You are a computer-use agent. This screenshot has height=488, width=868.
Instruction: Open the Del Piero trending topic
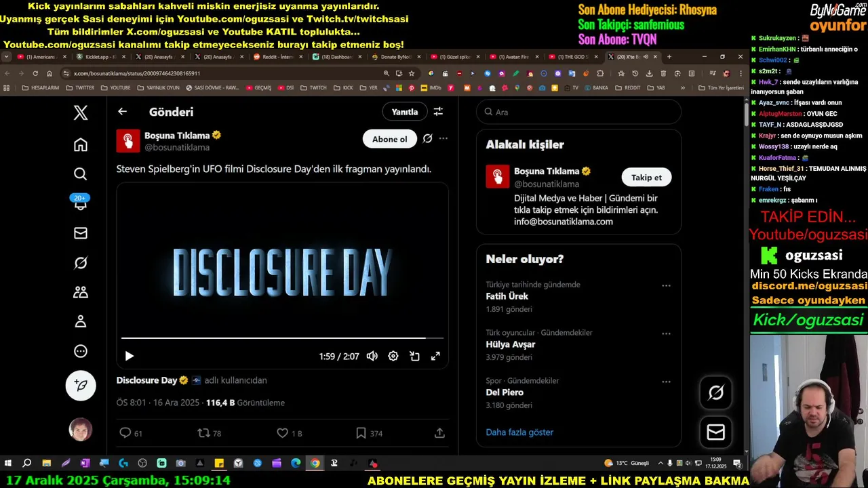[x=505, y=392]
